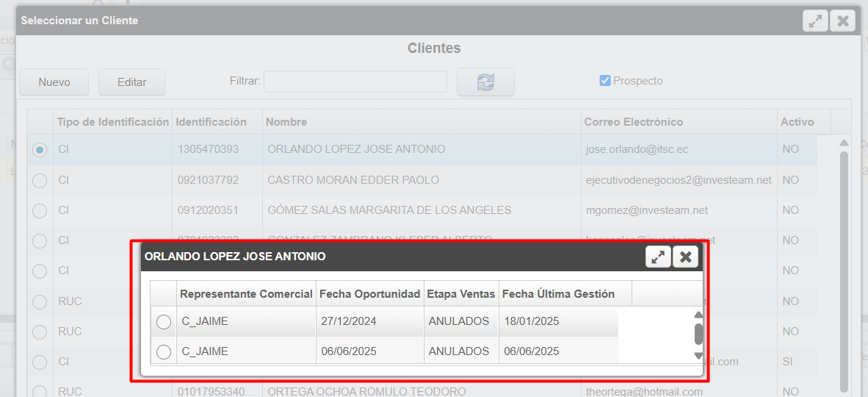Select CASTRO MORAN EDDER PAOLO radio button

(40, 180)
